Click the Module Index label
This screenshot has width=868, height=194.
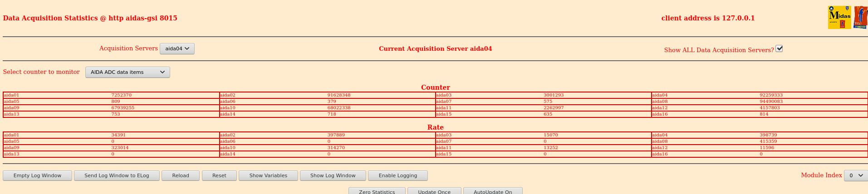pyautogui.click(x=821, y=175)
